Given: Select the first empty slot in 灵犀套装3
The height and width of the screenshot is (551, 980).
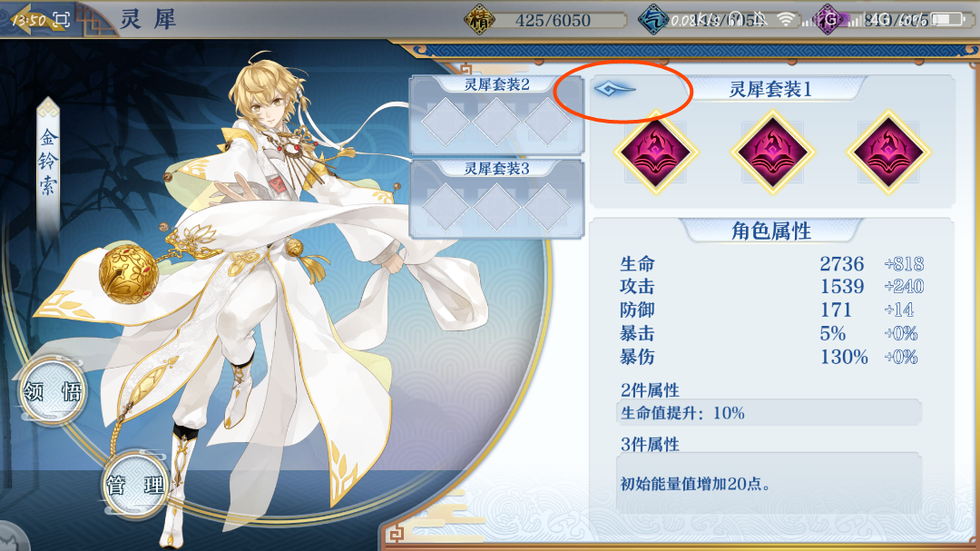Looking at the screenshot, I should 445,206.
